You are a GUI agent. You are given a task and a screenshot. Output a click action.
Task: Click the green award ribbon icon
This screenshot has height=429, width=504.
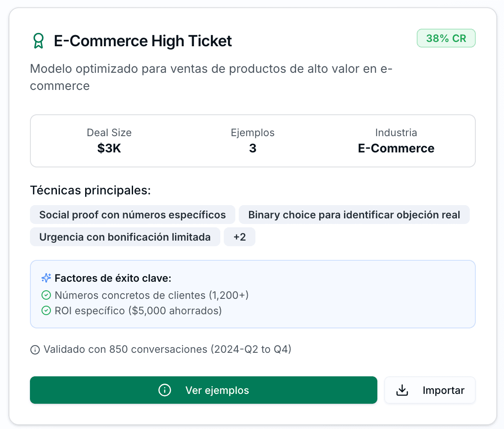(39, 41)
